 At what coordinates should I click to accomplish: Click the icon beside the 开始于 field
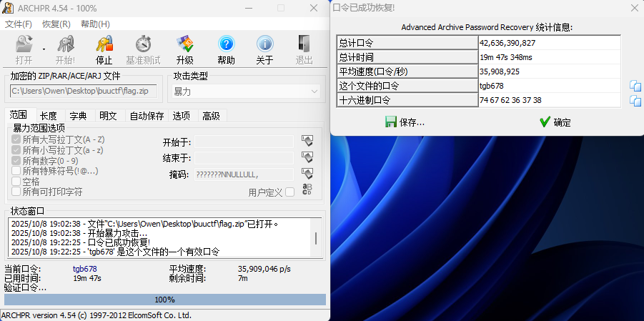click(x=307, y=141)
